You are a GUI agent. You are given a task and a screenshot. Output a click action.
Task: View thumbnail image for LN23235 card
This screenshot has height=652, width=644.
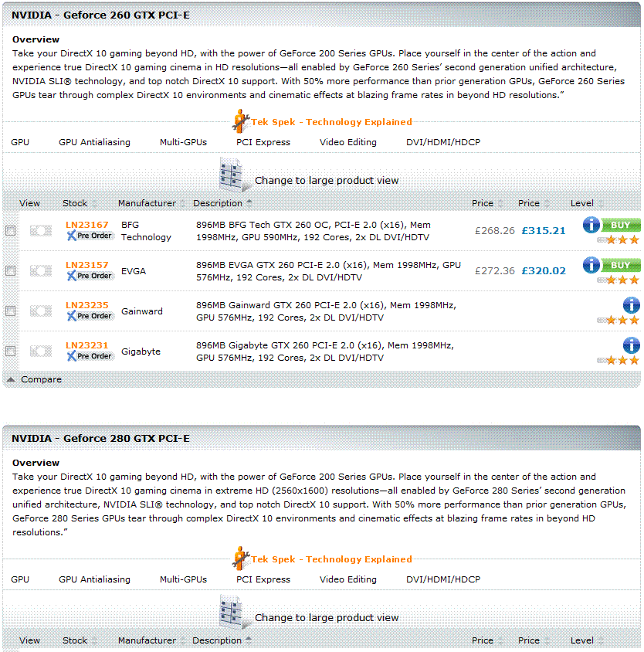pos(41,311)
